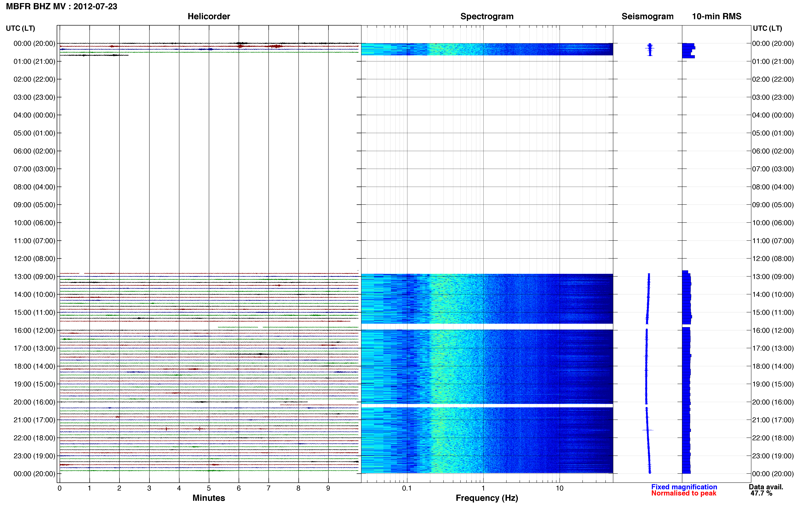Screen dimensions: 812x508
Task: Click the left UTC (LT) axis label
Action: click(21, 28)
